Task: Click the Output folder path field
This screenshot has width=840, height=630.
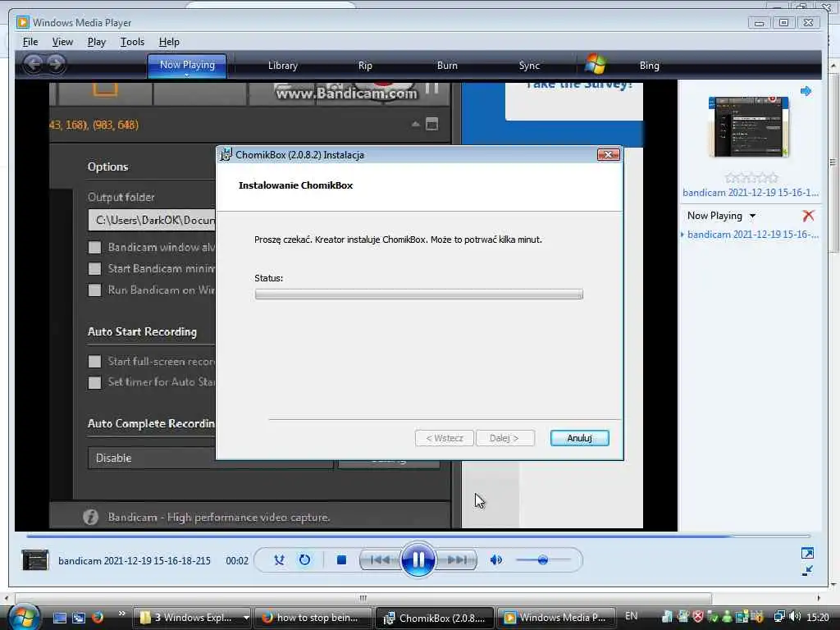Action: tap(152, 220)
